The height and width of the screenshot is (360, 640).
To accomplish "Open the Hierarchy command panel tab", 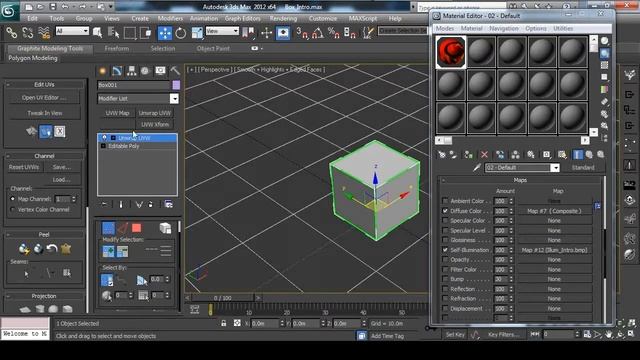I will click(131, 71).
